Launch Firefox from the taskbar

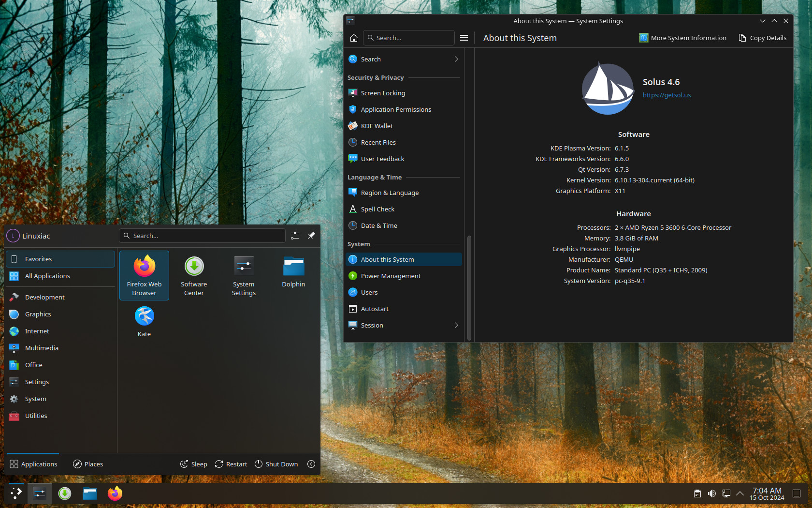coord(115,493)
